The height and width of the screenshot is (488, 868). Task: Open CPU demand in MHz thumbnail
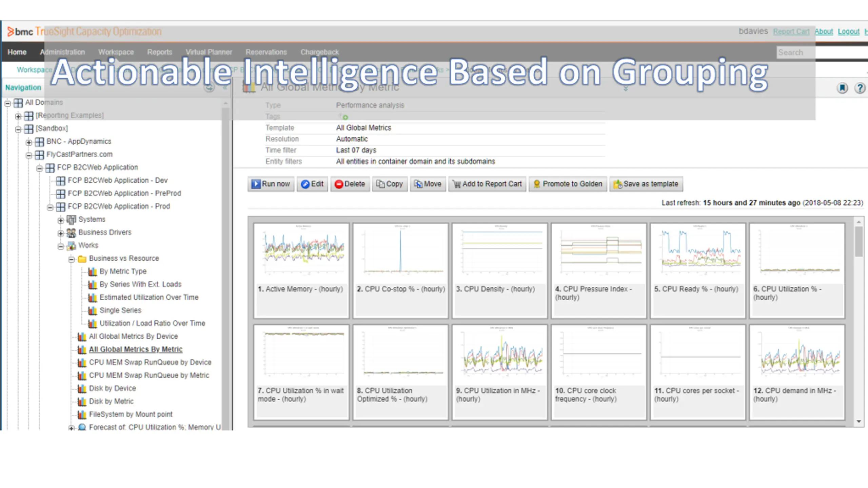click(x=797, y=372)
